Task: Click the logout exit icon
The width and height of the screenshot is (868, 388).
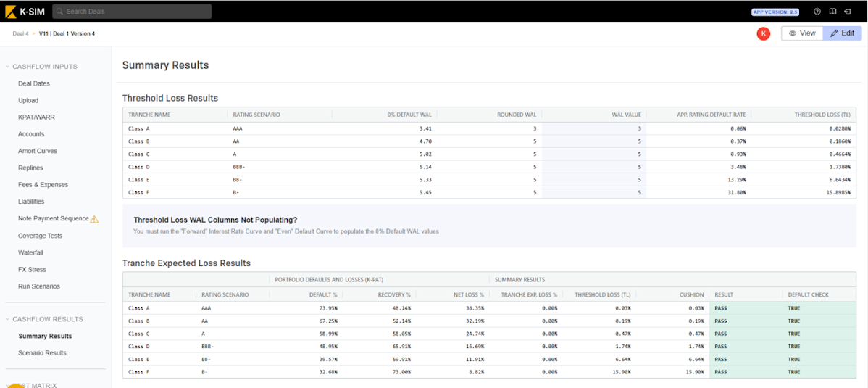Action: (848, 11)
